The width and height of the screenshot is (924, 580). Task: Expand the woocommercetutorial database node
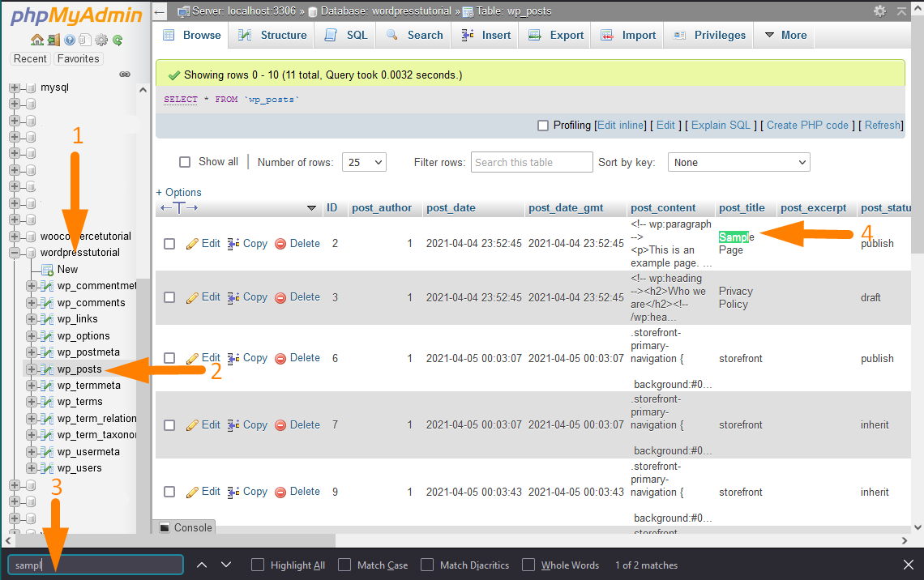click(x=14, y=236)
